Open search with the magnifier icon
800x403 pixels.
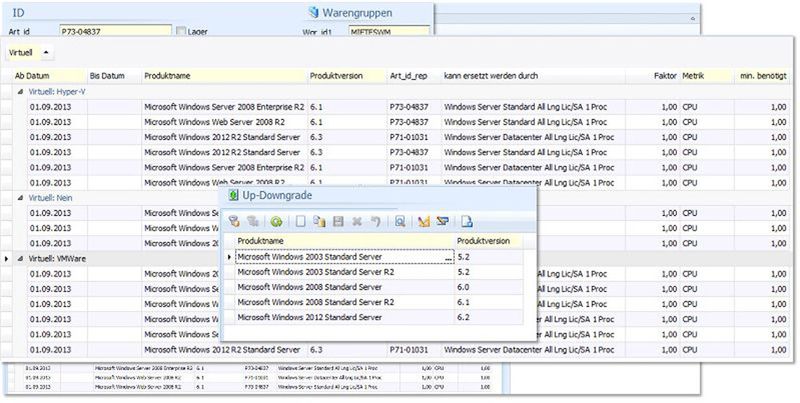tap(400, 221)
